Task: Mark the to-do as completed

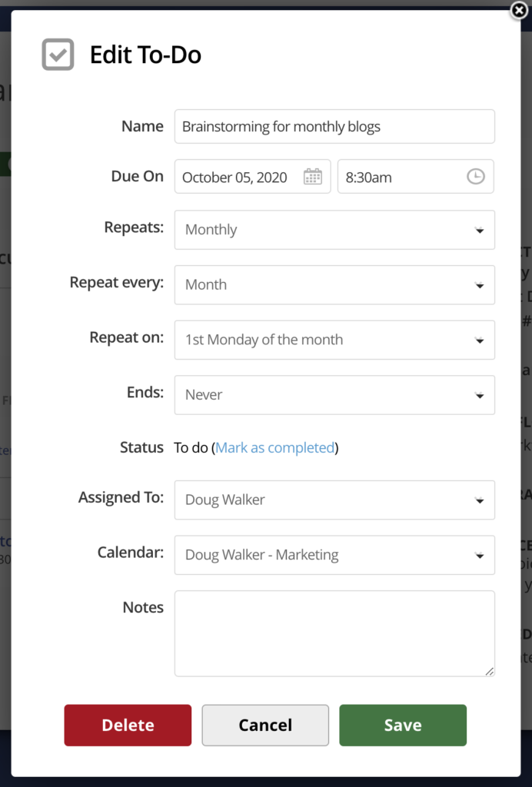Action: (274, 447)
